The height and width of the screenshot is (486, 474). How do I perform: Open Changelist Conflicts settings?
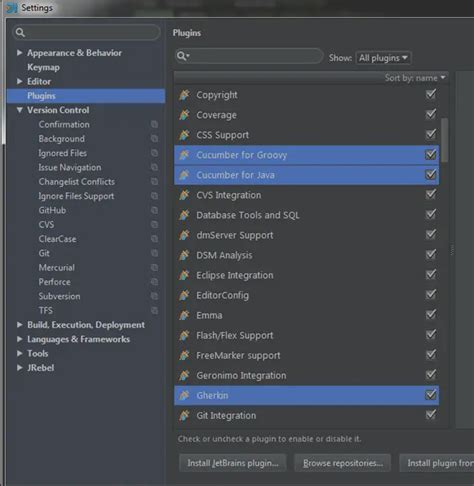pos(77,182)
